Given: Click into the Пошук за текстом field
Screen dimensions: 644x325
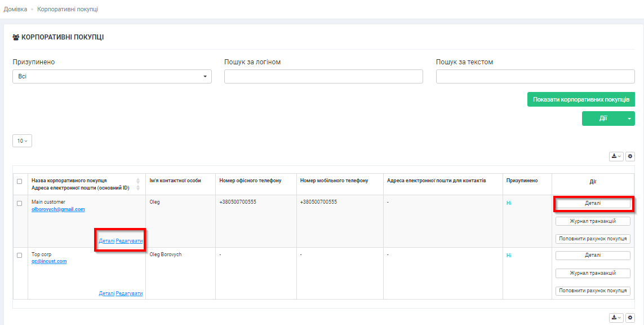Looking at the screenshot, I should [x=535, y=77].
